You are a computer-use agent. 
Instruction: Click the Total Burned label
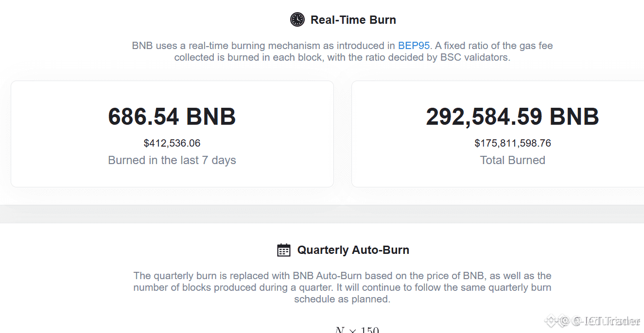pos(513,160)
